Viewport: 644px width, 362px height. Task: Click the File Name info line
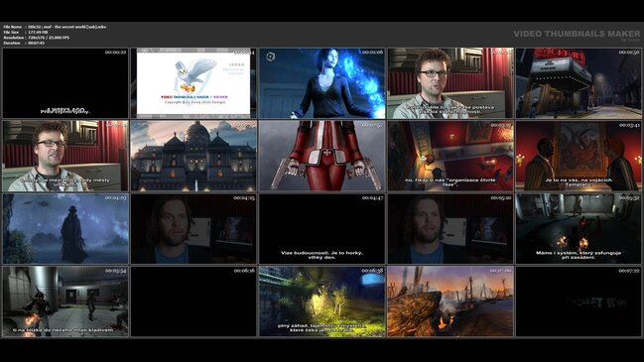55,27
